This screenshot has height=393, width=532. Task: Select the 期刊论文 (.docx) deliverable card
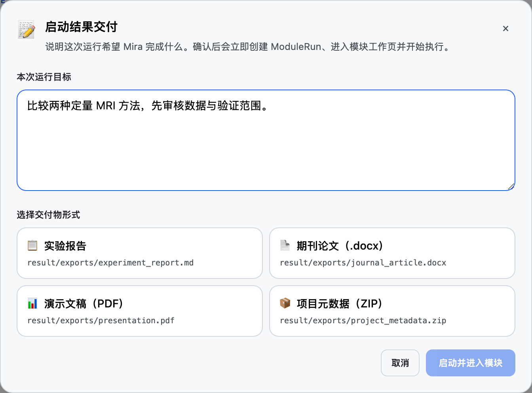392,253
